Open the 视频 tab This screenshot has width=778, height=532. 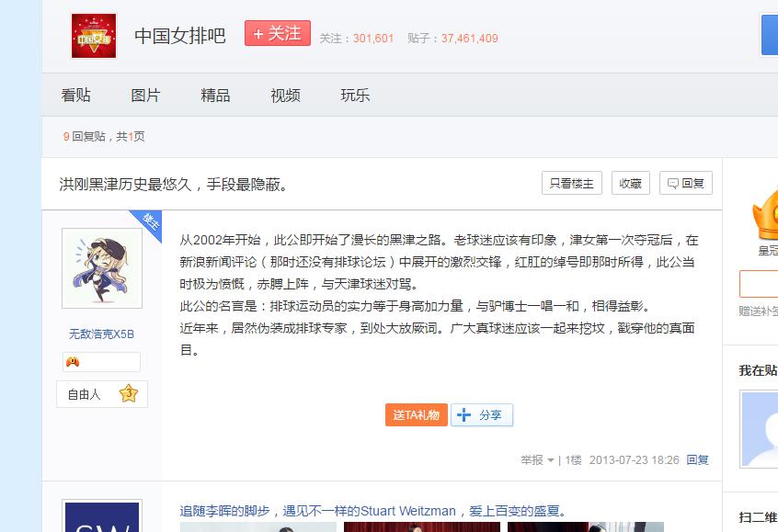[x=285, y=96]
